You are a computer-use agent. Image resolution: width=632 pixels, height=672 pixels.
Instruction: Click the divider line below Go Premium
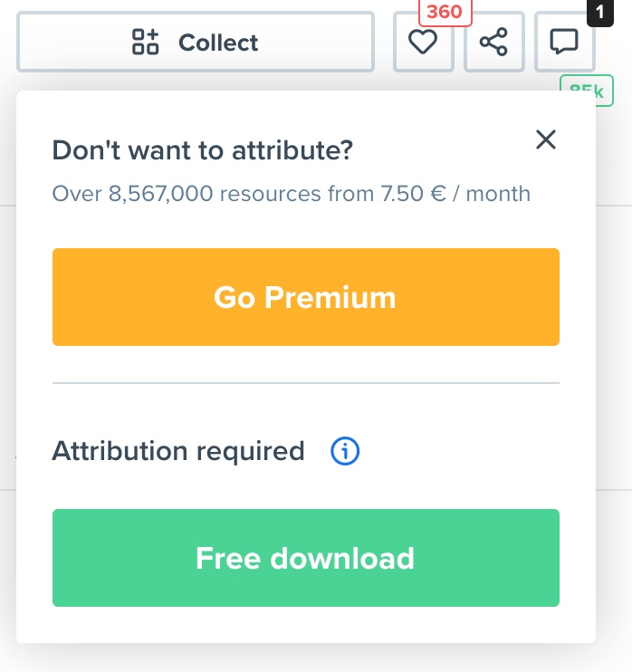pyautogui.click(x=305, y=383)
